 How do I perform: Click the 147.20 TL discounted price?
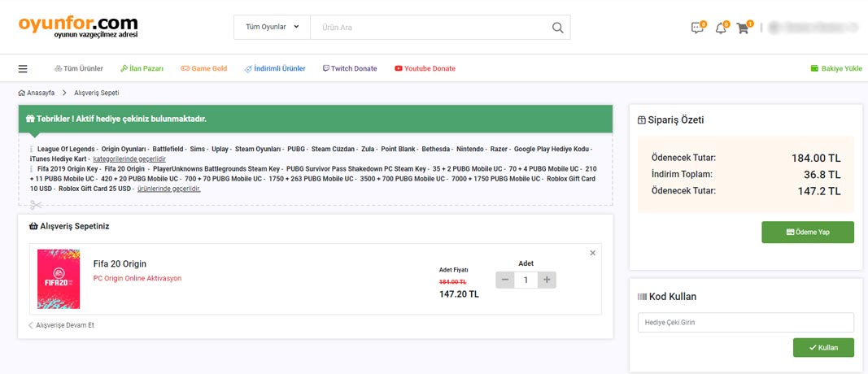459,294
